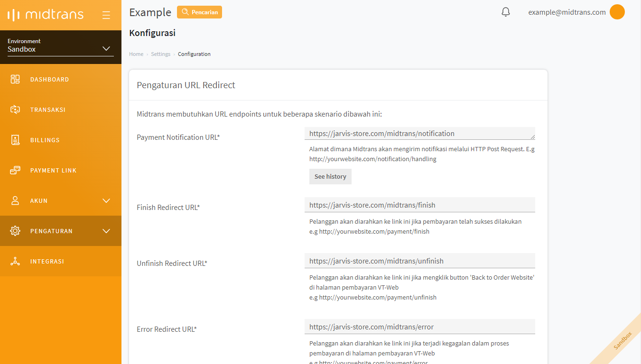Click the Billings sidebar icon
Image resolution: width=641 pixels, height=364 pixels.
tap(15, 140)
